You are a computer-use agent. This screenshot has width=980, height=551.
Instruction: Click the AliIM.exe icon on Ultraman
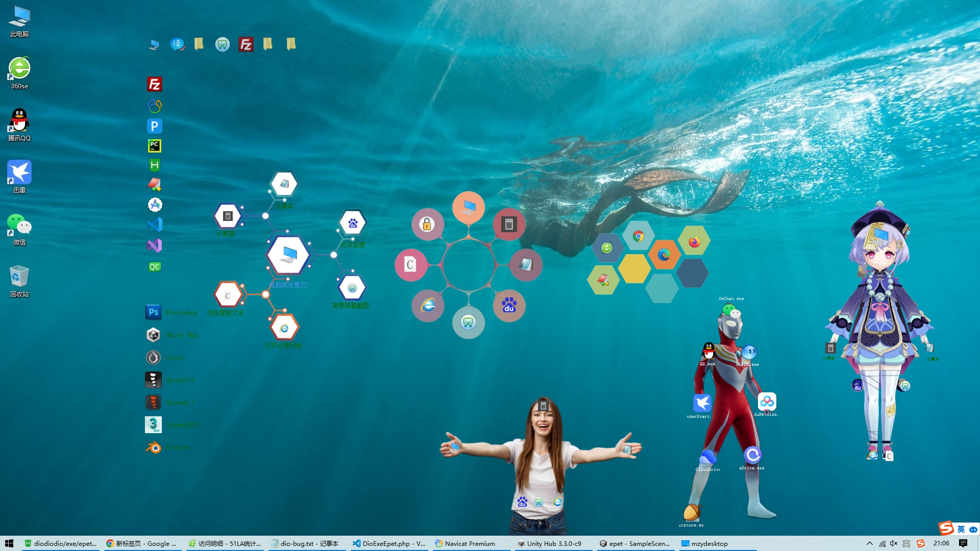coord(748,352)
